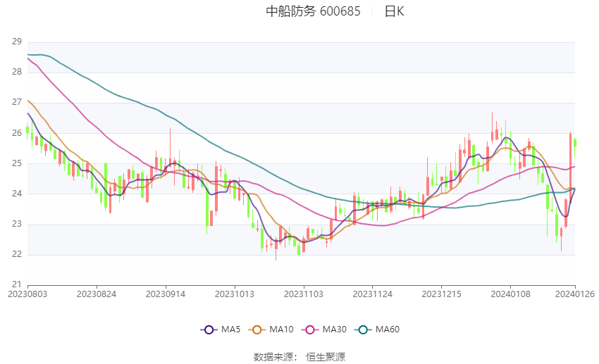The width and height of the screenshot is (599, 364).
Task: Click the chart title 中船防务 600685
Action: (313, 11)
